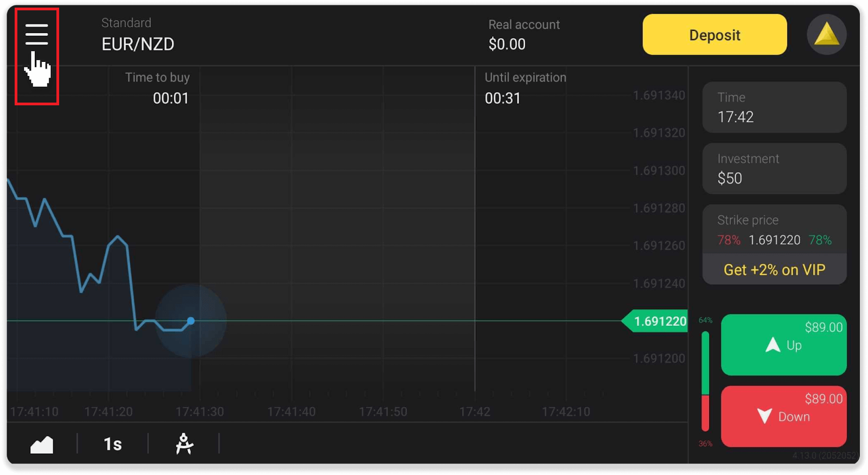The height and width of the screenshot is (475, 868).
Task: Open the yellow triangle profile icon
Action: pyautogui.click(x=826, y=35)
